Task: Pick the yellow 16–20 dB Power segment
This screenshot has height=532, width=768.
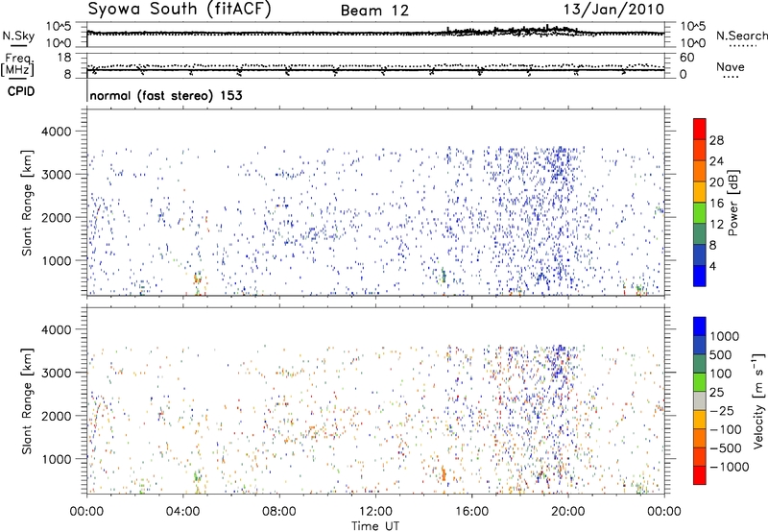Action: (x=700, y=192)
